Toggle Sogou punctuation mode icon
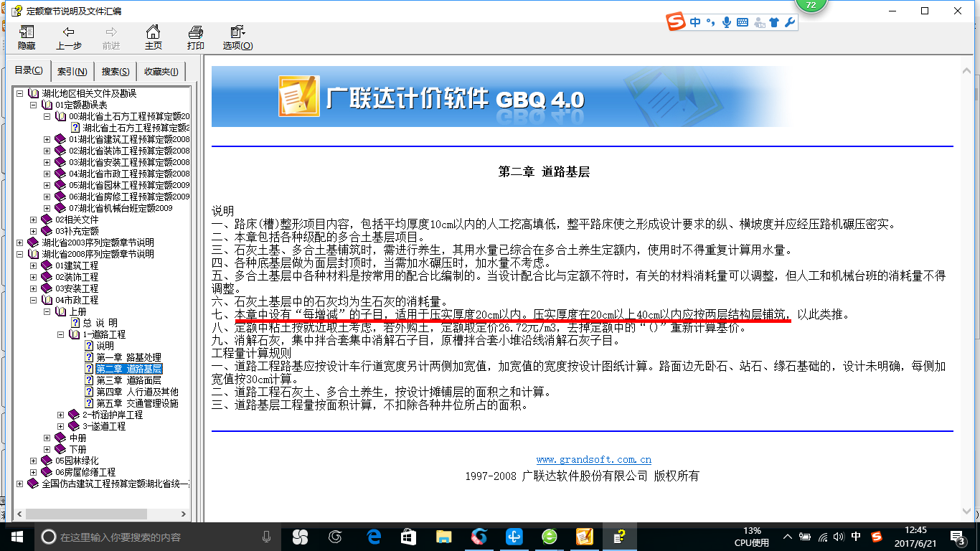Screen dimensions: 980x551 coord(711,22)
